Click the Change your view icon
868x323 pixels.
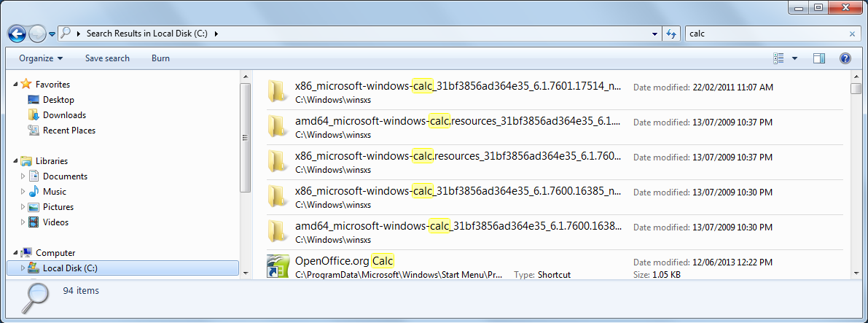779,58
